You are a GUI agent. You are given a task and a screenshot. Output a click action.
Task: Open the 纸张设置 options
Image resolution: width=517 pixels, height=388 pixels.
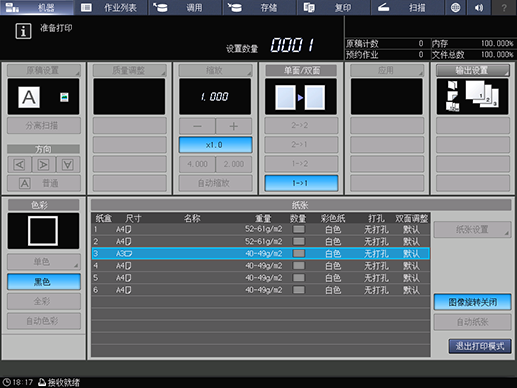click(472, 229)
